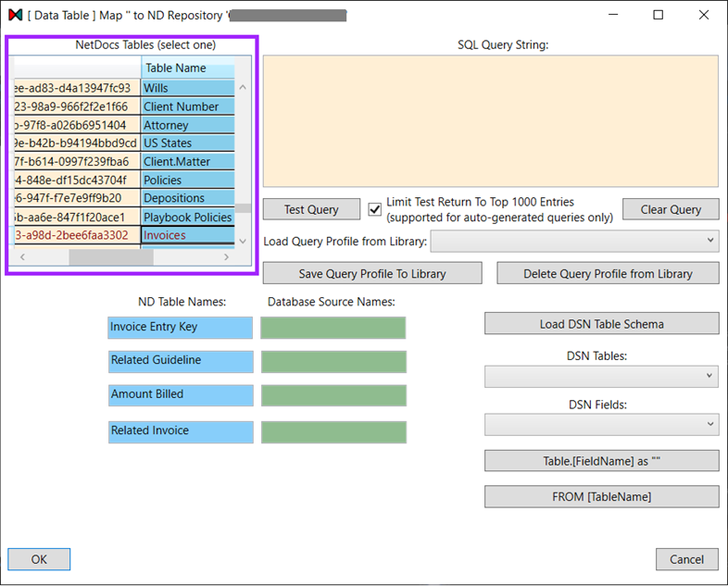728x586 pixels.
Task: Delete Query Profile from Library
Action: click(x=608, y=273)
